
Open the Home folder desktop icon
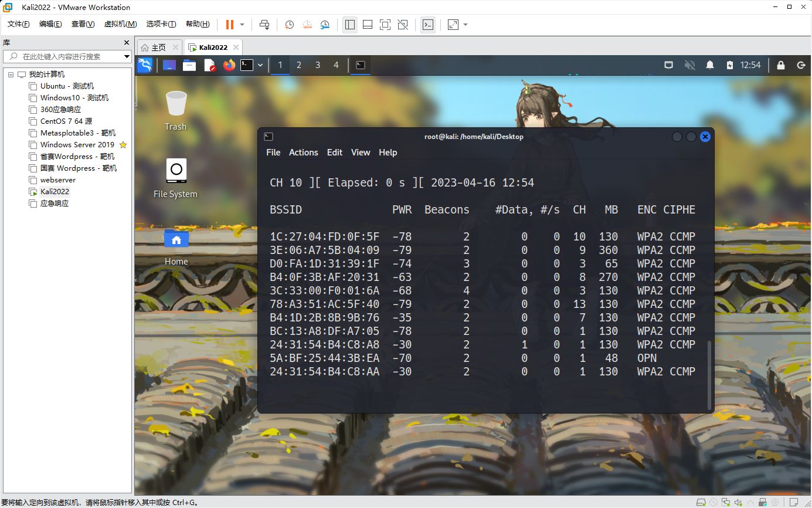(x=176, y=246)
